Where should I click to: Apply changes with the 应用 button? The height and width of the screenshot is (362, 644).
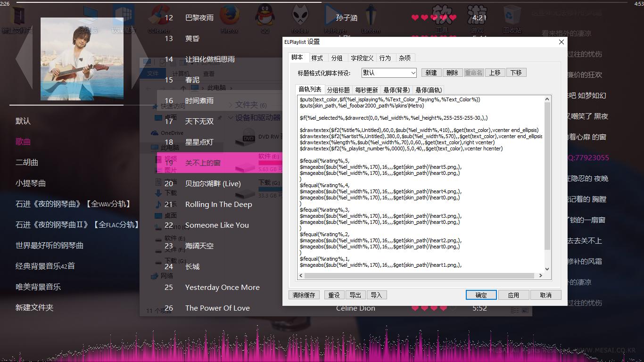pyautogui.click(x=513, y=295)
